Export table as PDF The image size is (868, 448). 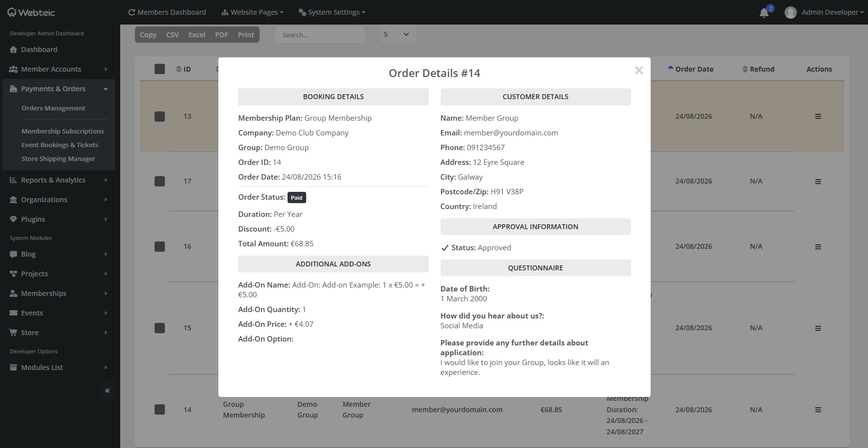221,35
